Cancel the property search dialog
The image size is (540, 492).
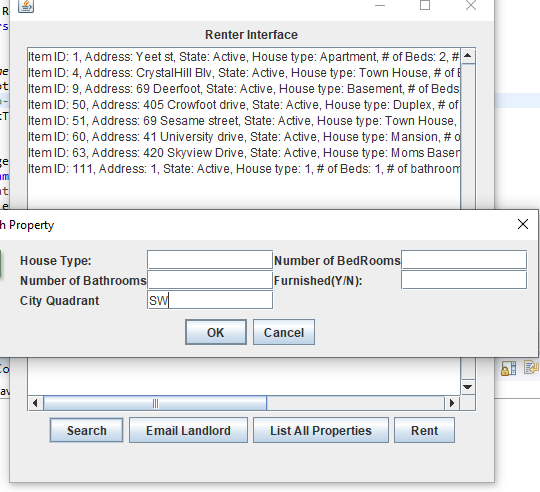(x=284, y=332)
